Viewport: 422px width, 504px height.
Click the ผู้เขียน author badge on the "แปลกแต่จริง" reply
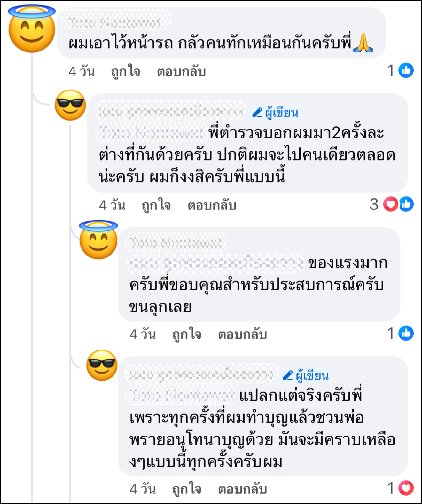click(306, 375)
